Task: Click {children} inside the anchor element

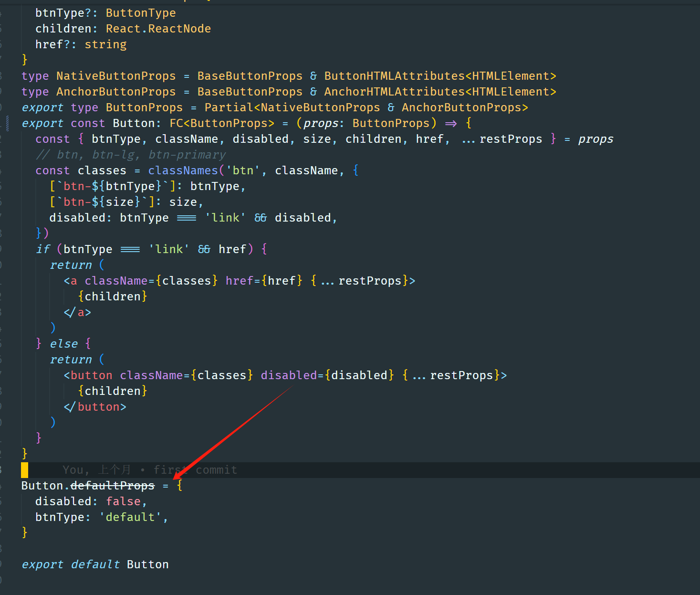Action: [x=113, y=297]
